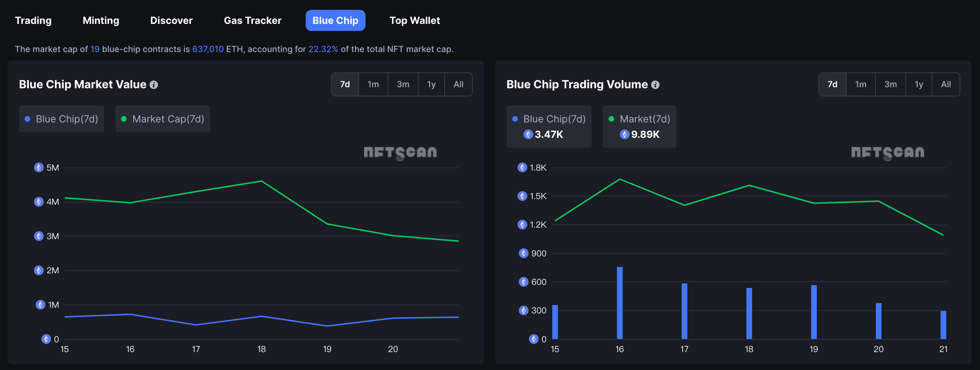Select 3m range for Market Value chart
Screen dimensions: 980x370
tap(403, 84)
